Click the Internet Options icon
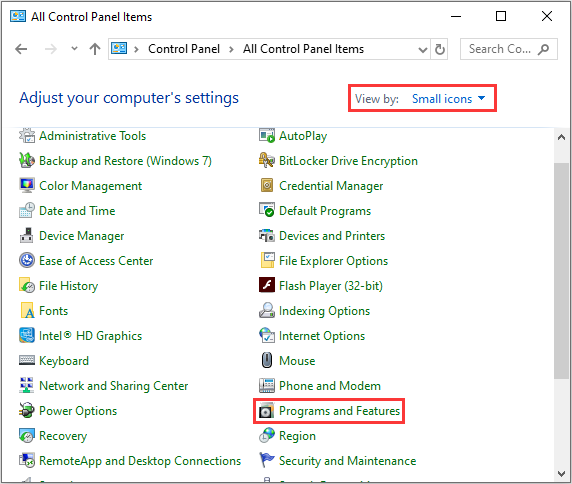This screenshot has width=572, height=484. 267,336
